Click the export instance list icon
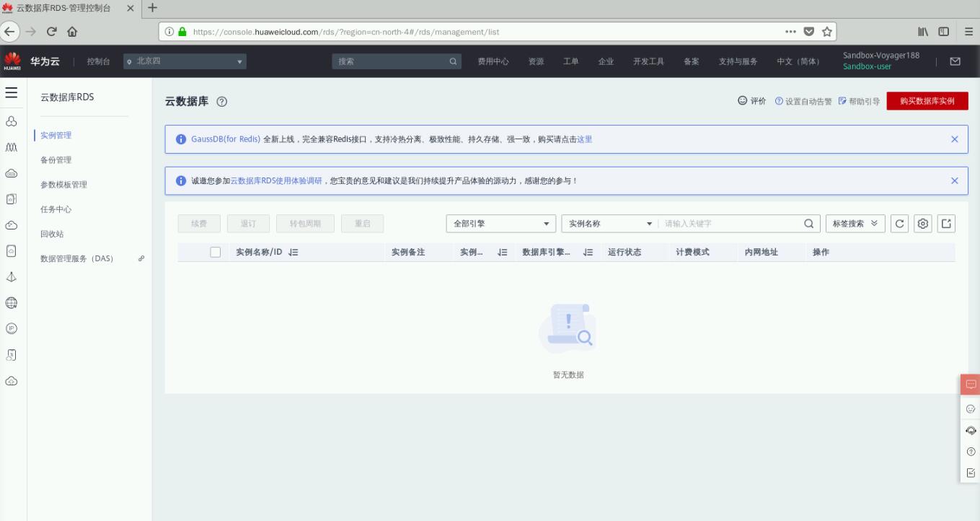 tap(947, 224)
